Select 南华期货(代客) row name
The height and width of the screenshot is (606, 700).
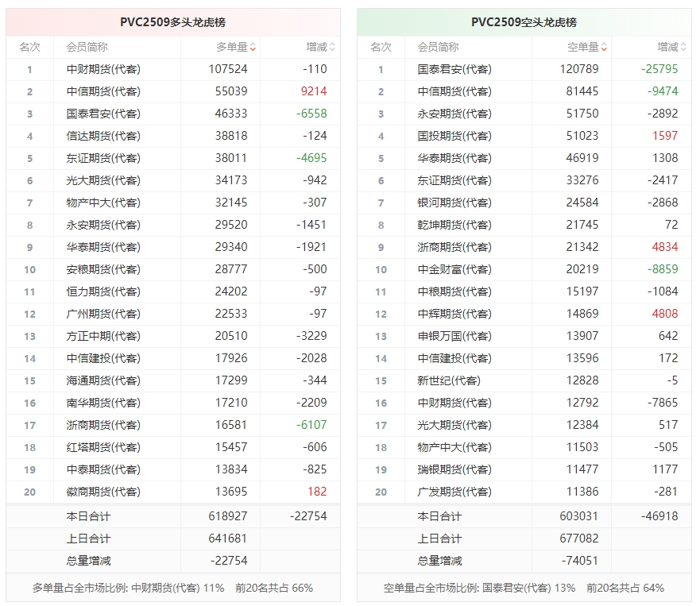coord(103,403)
